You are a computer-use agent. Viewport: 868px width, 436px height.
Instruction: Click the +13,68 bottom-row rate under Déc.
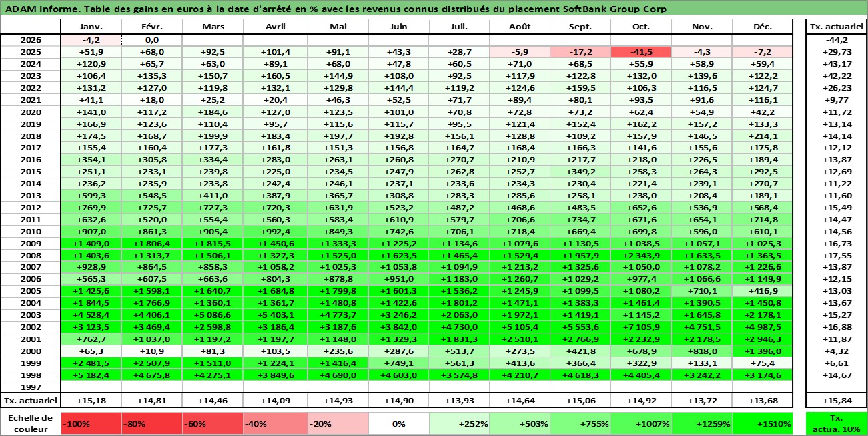click(x=763, y=401)
